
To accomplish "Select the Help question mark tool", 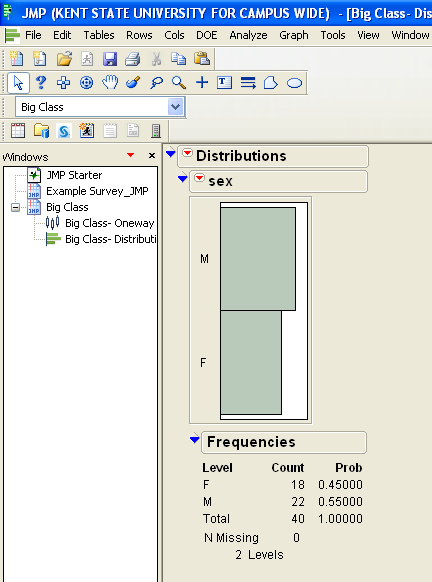I will pyautogui.click(x=41, y=82).
